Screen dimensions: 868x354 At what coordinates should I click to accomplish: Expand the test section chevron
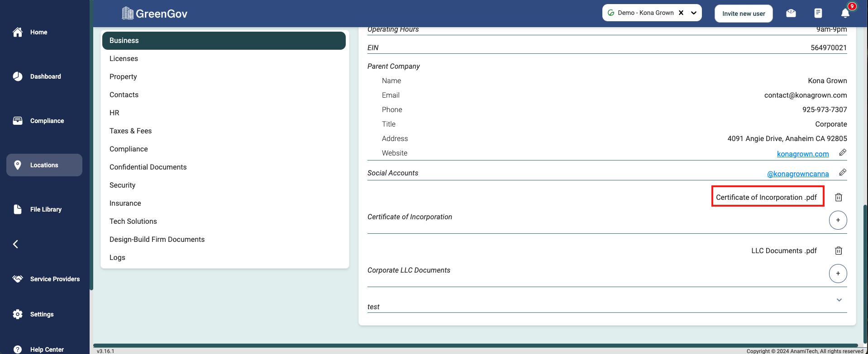(x=839, y=300)
